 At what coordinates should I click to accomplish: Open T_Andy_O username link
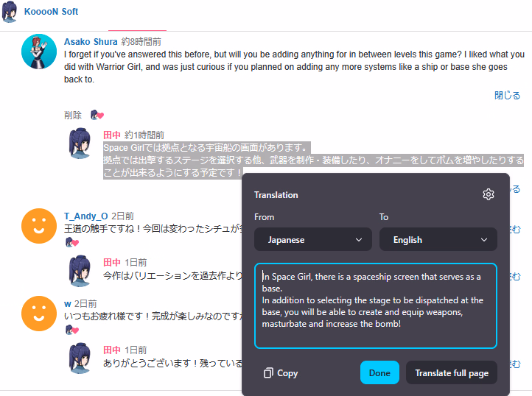point(85,216)
